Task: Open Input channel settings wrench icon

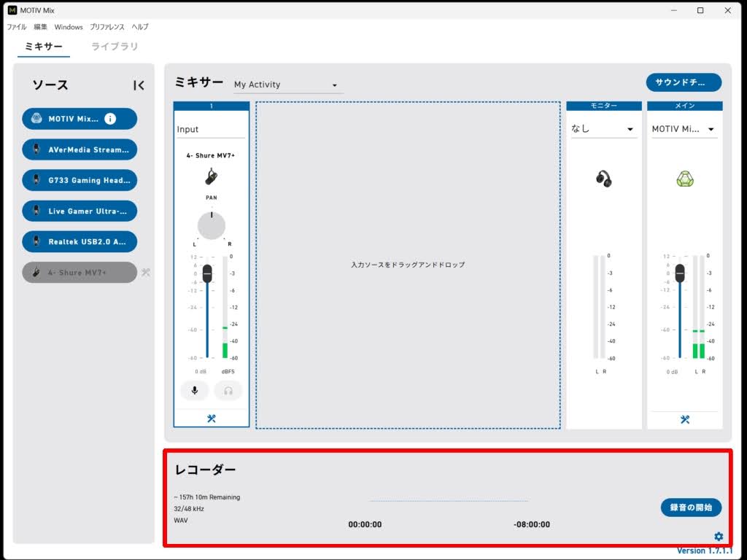Action: coord(212,419)
